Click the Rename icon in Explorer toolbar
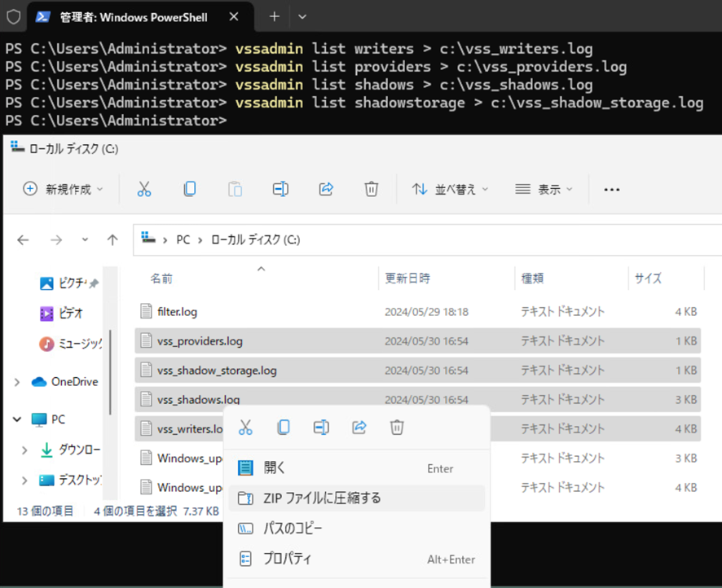Screen dimensions: 722x588 280,189
